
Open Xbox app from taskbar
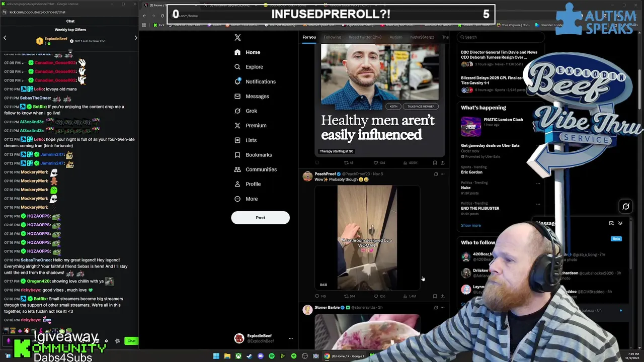[x=238, y=356]
